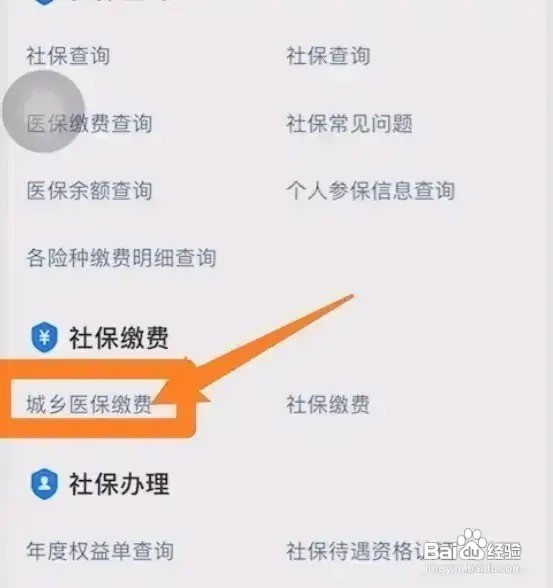Click the jingyan.baidu.com watermark text
Screen dimensions: 553x588
point(473,568)
